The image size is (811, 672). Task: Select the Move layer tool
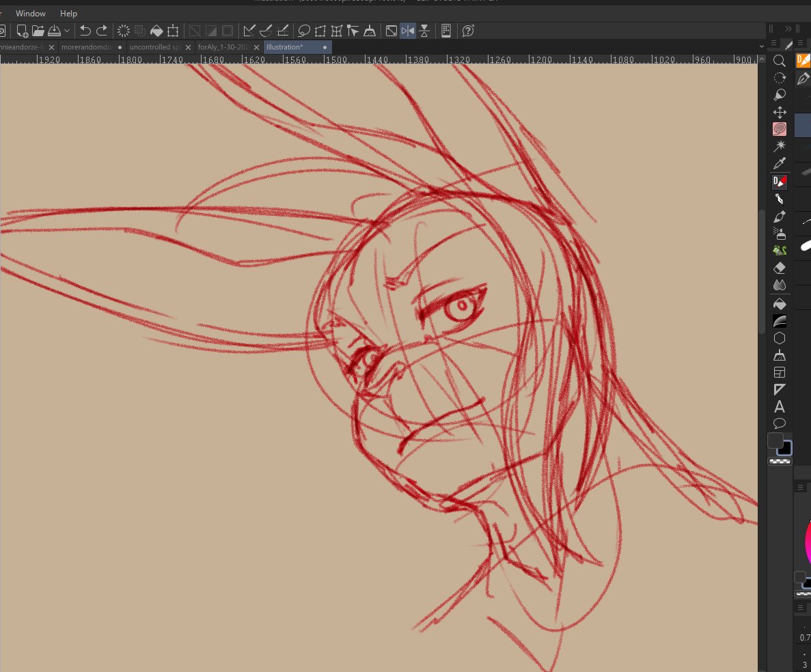coord(780,112)
